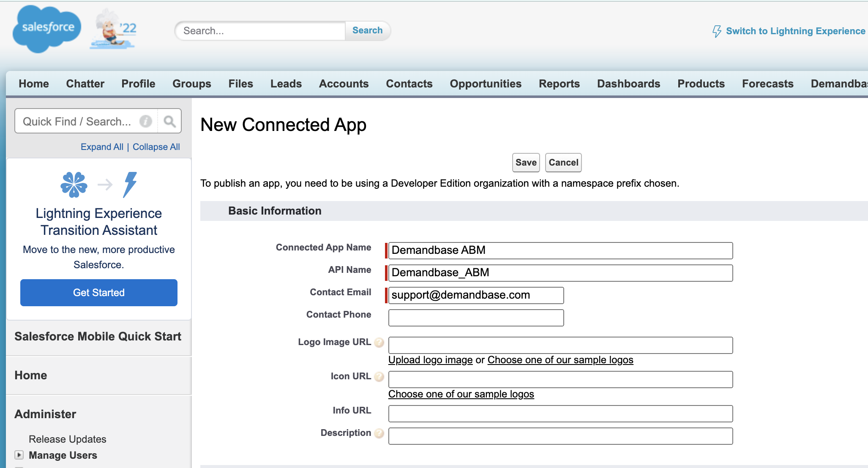The width and height of the screenshot is (868, 468).
Task: Click Upload logo image link
Action: click(430, 360)
